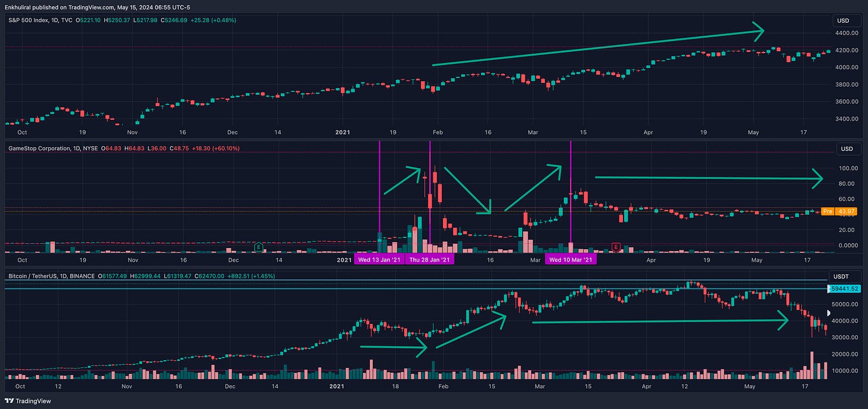Select the Thu 28 Jan '21 date marker

tap(430, 260)
